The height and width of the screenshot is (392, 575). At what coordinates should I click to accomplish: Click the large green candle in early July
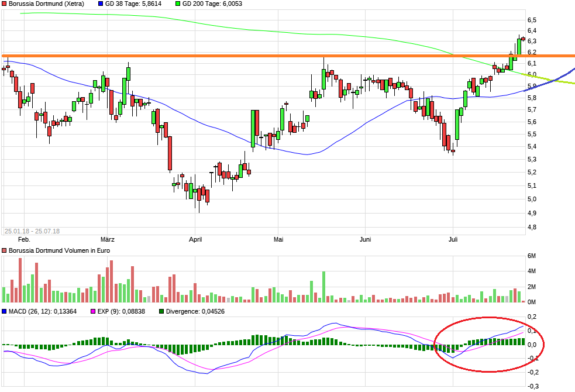coord(457,124)
